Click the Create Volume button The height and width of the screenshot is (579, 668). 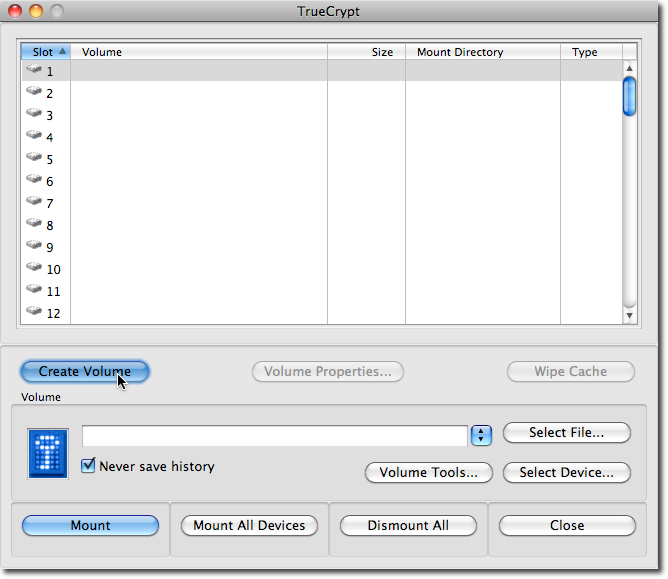[x=85, y=372]
